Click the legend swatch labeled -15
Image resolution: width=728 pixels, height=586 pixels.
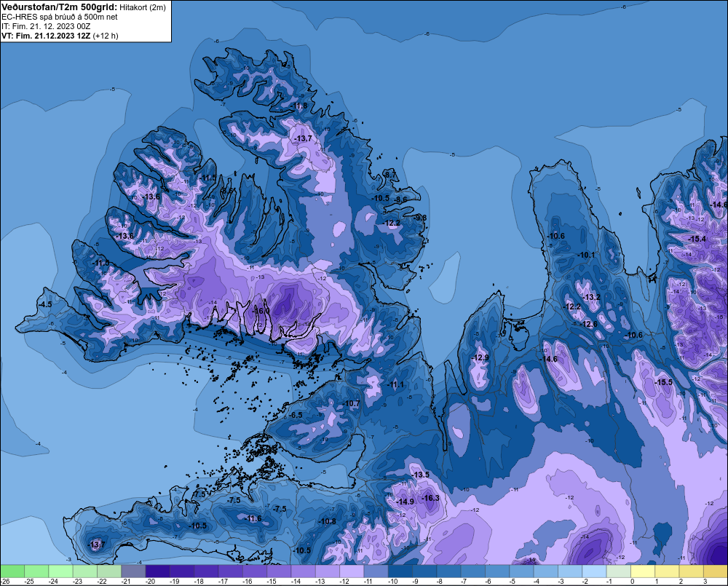(279, 571)
